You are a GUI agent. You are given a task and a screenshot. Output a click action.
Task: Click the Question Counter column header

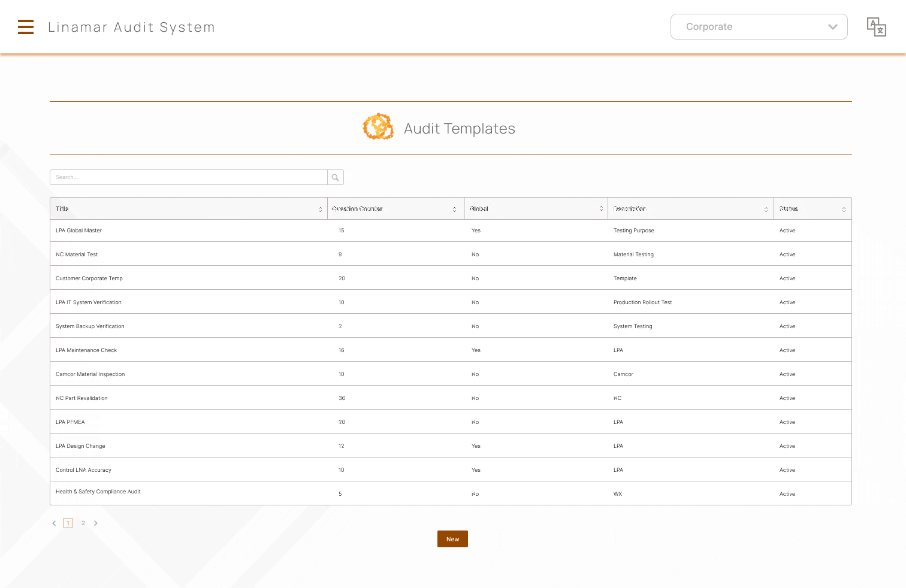[396, 208]
